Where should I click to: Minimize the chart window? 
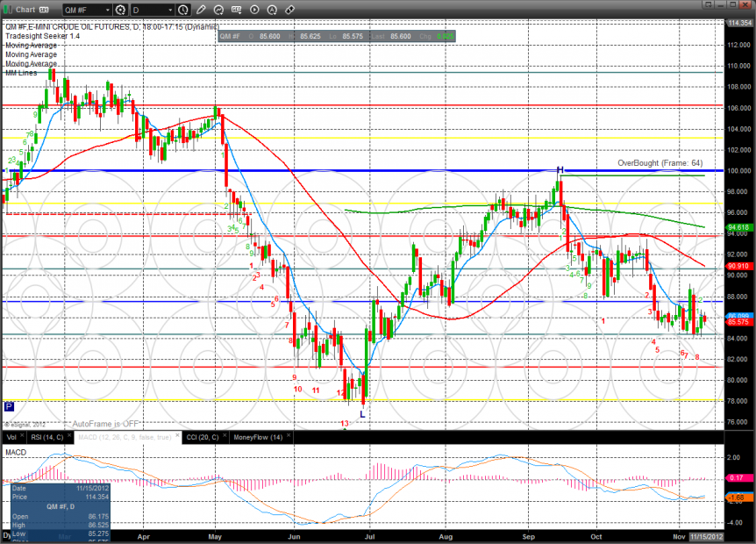(x=721, y=4)
